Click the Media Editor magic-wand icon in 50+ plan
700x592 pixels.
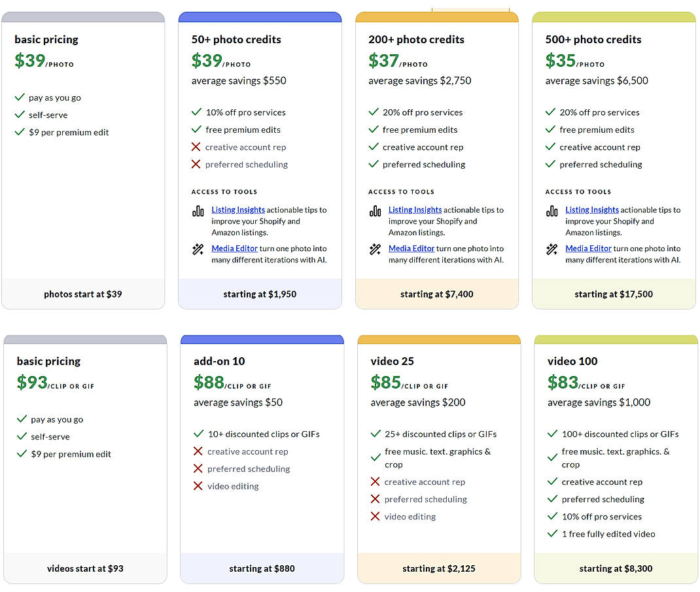198,249
